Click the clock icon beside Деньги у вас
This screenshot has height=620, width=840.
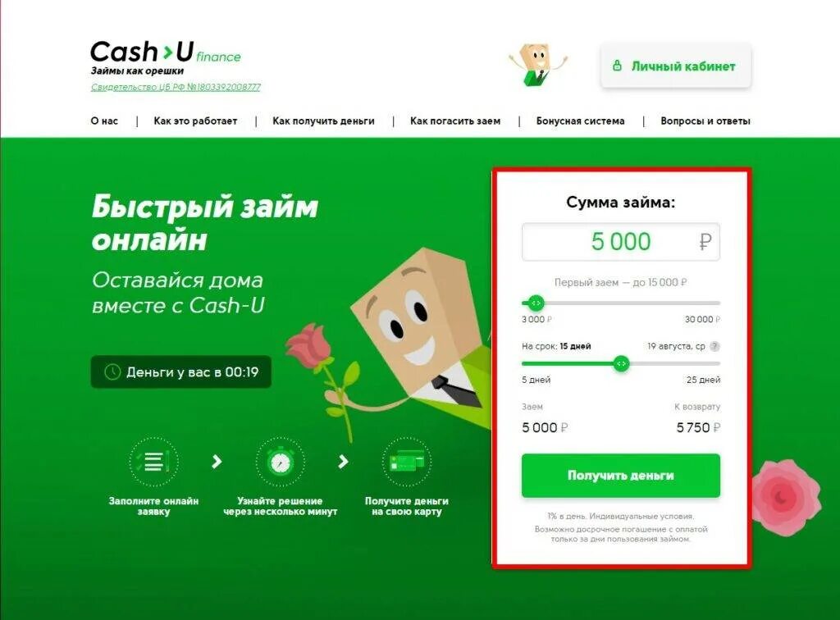click(112, 372)
